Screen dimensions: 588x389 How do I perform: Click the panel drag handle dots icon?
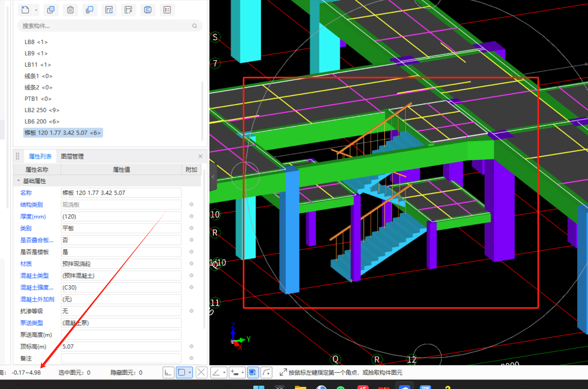(x=18, y=156)
